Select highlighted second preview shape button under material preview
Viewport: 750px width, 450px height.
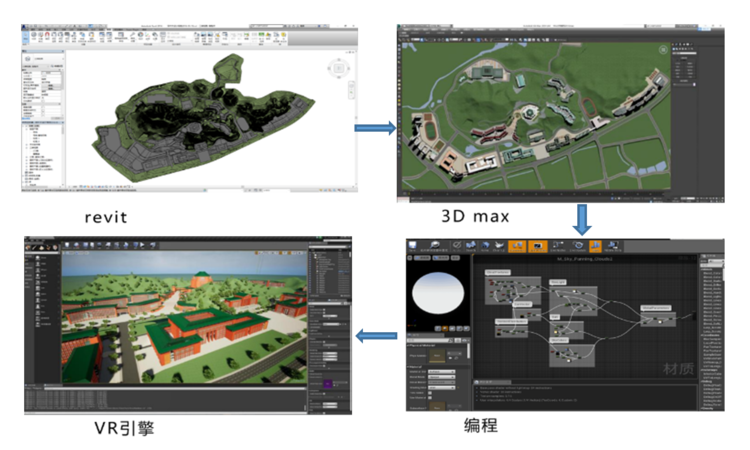(x=445, y=329)
